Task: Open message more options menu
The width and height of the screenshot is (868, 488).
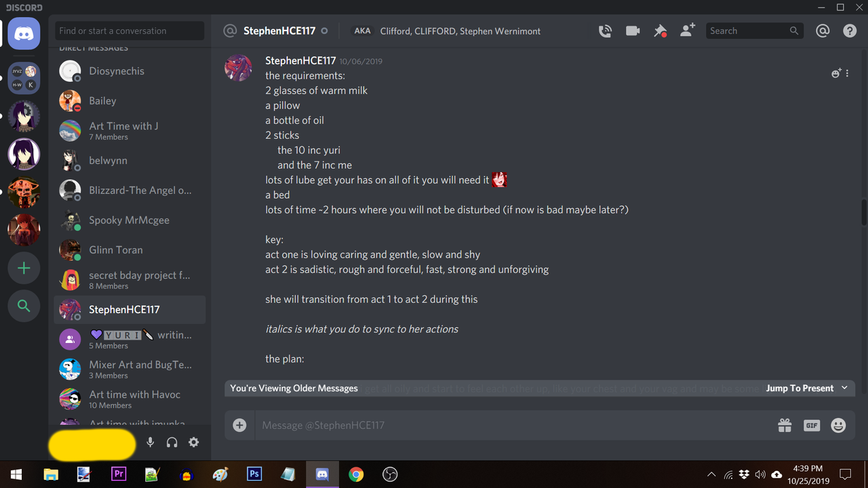Action: click(848, 73)
